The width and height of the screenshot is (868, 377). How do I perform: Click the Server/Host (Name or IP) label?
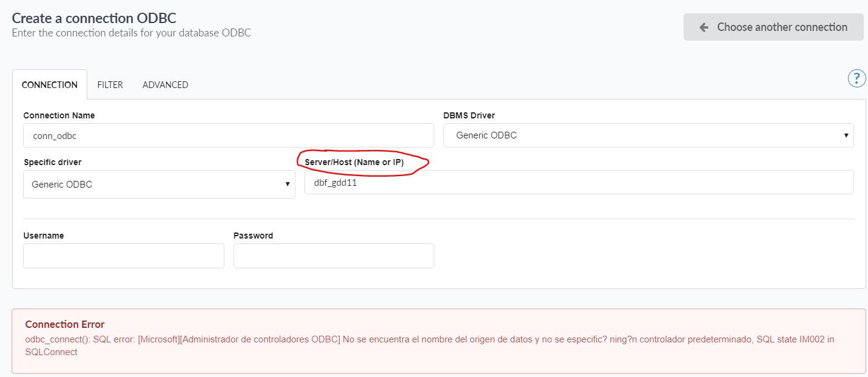(354, 162)
